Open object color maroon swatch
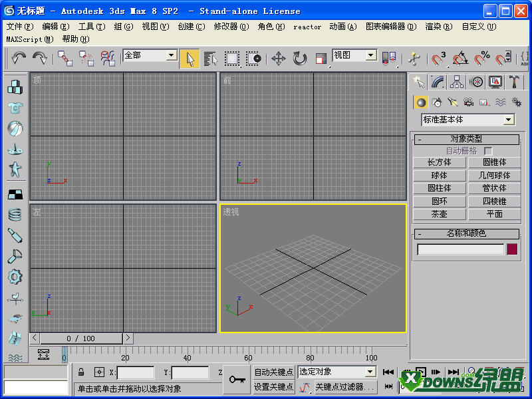This screenshot has width=532, height=399. pos(512,249)
